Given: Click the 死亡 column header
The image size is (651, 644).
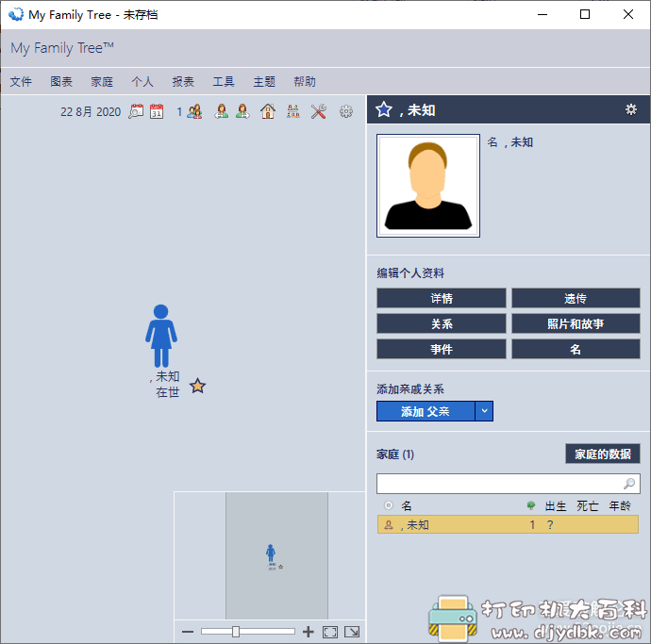Looking at the screenshot, I should pos(588,505).
